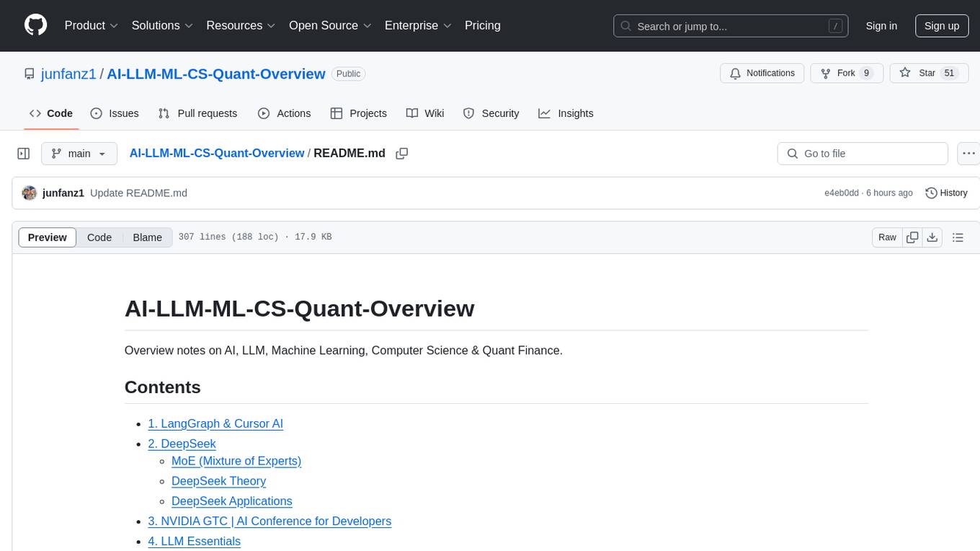View file commit History
This screenshot has height=551, width=980.
(x=946, y=193)
